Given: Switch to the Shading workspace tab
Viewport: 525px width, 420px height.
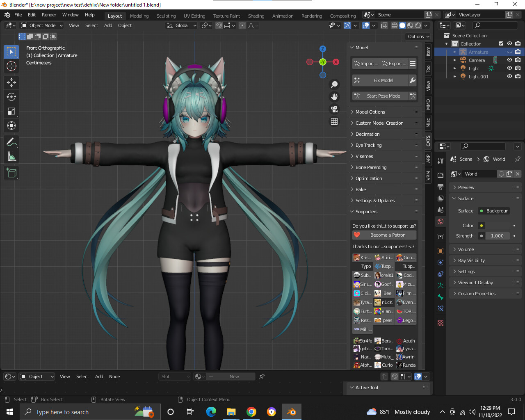Looking at the screenshot, I should click(256, 16).
